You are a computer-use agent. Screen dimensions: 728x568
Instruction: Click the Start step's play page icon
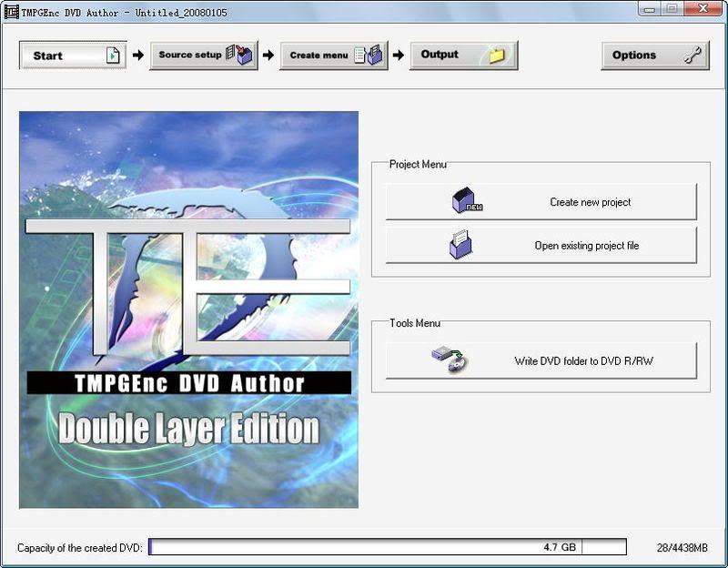click(113, 56)
